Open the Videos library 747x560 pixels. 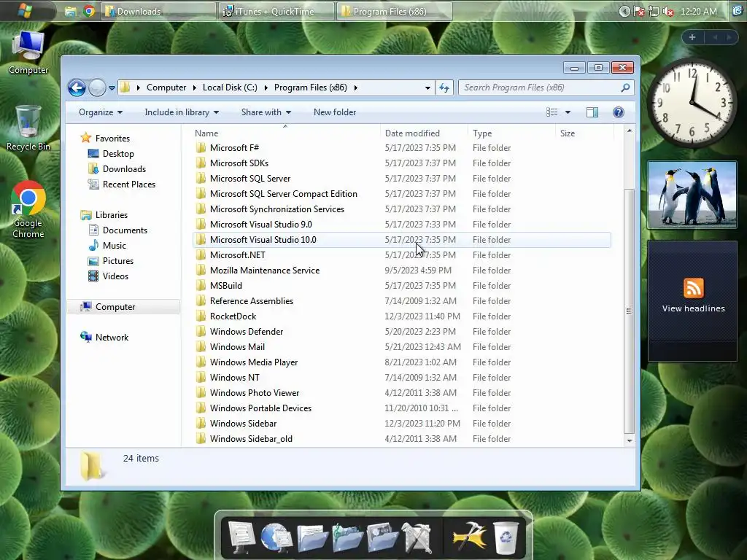pos(115,276)
